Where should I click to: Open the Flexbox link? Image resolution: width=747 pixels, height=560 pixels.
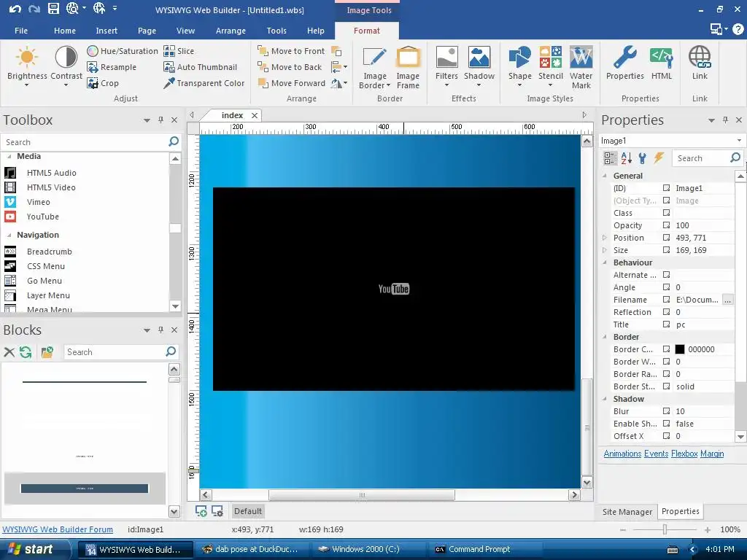[684, 454]
